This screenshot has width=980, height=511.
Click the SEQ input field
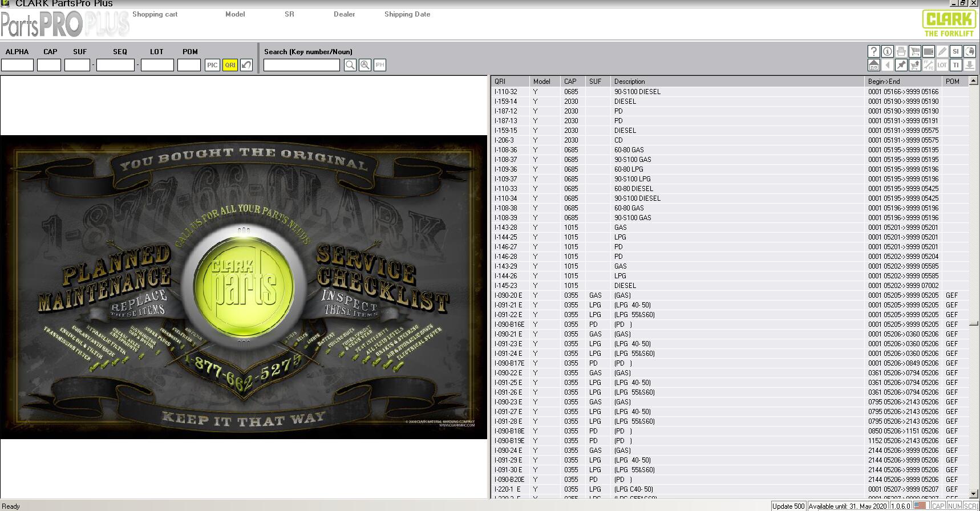click(x=115, y=65)
